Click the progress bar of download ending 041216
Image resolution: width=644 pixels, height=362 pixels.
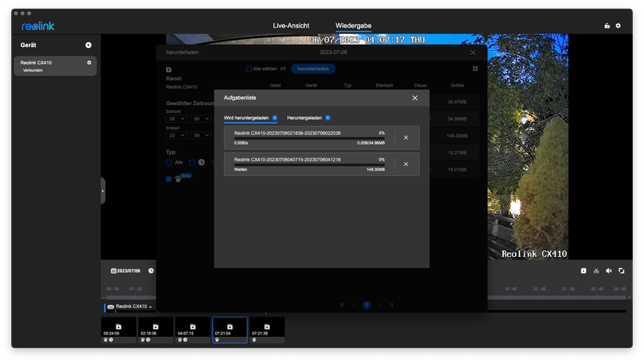point(309,165)
